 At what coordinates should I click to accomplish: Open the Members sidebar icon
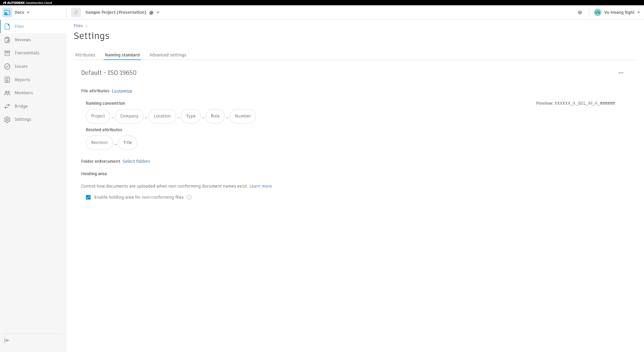[x=7, y=93]
